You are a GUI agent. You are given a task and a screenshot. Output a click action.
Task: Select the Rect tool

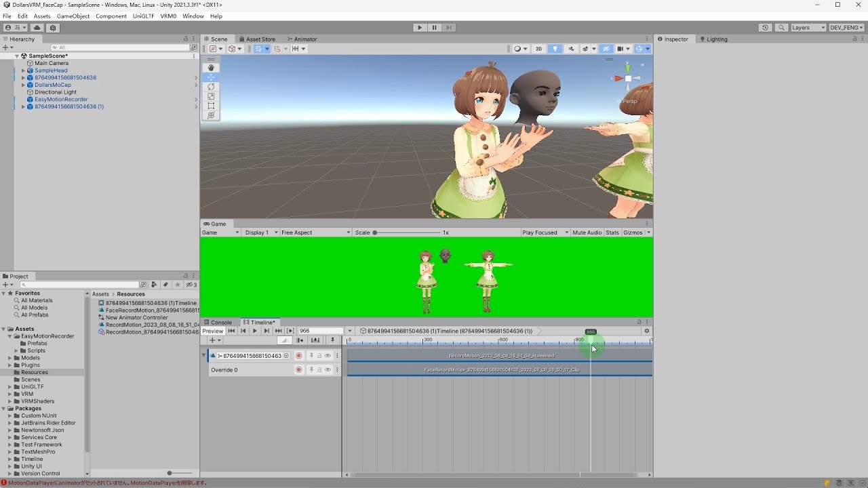pyautogui.click(x=211, y=106)
